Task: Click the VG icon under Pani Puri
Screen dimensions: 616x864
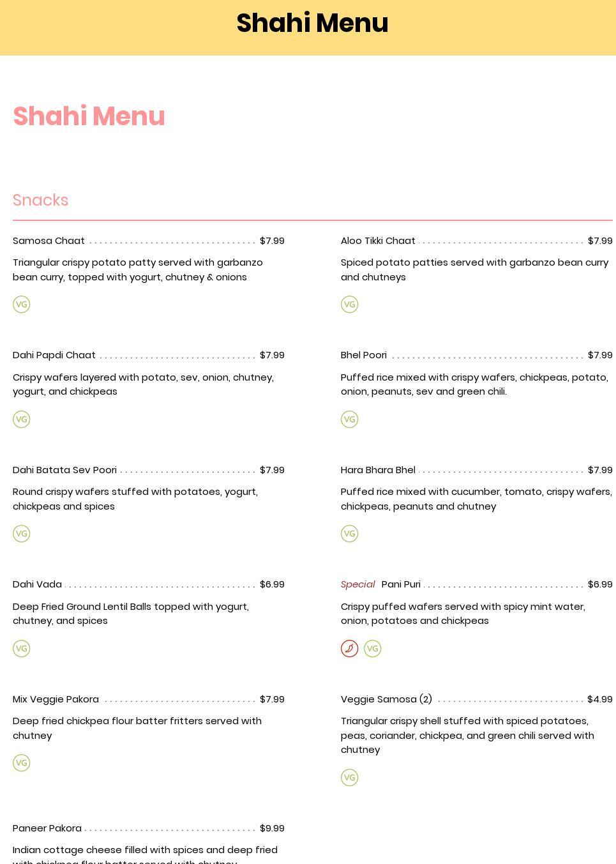Action: click(x=372, y=649)
